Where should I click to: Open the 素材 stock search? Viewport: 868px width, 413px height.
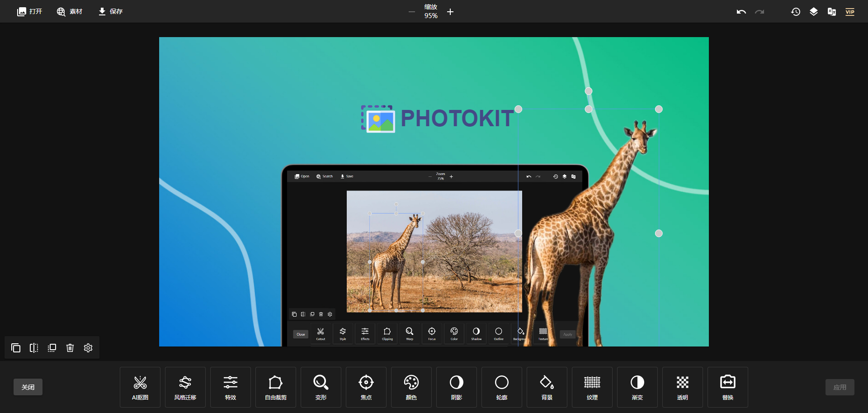pyautogui.click(x=69, y=12)
